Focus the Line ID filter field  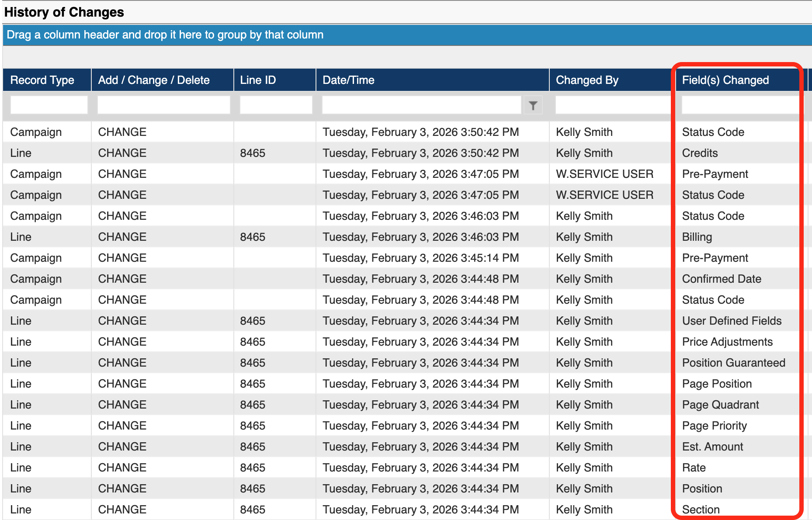(x=276, y=105)
